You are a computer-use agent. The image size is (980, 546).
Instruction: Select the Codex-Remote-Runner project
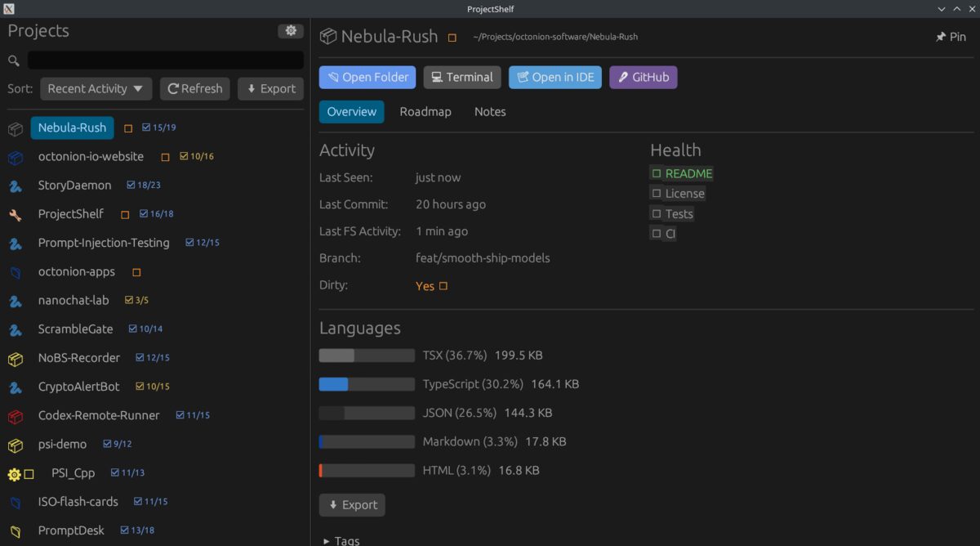coord(99,415)
